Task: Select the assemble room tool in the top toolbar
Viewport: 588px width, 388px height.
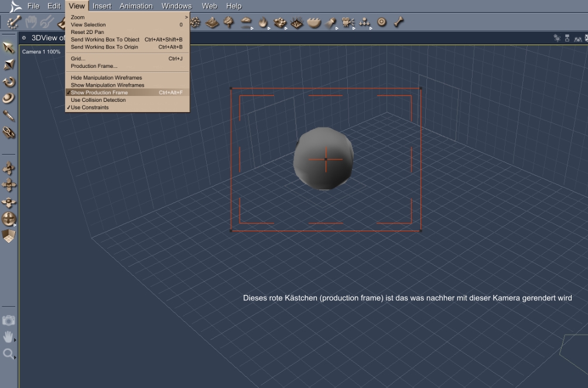Action: pos(13,22)
